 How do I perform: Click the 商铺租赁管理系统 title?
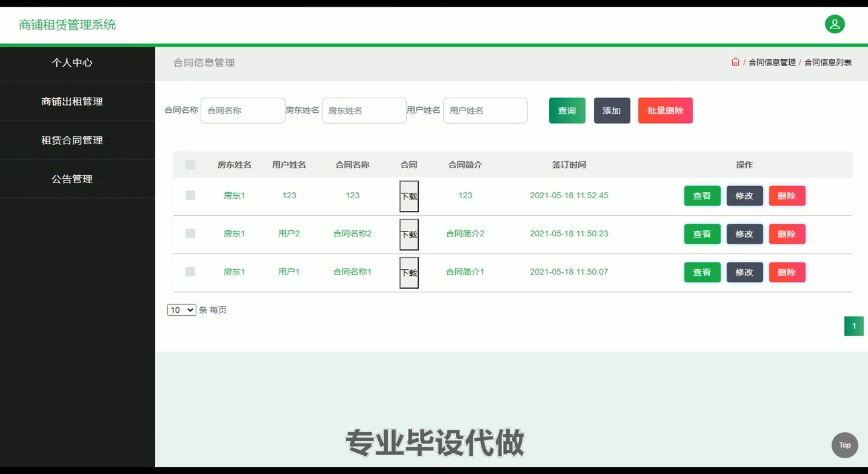67,25
